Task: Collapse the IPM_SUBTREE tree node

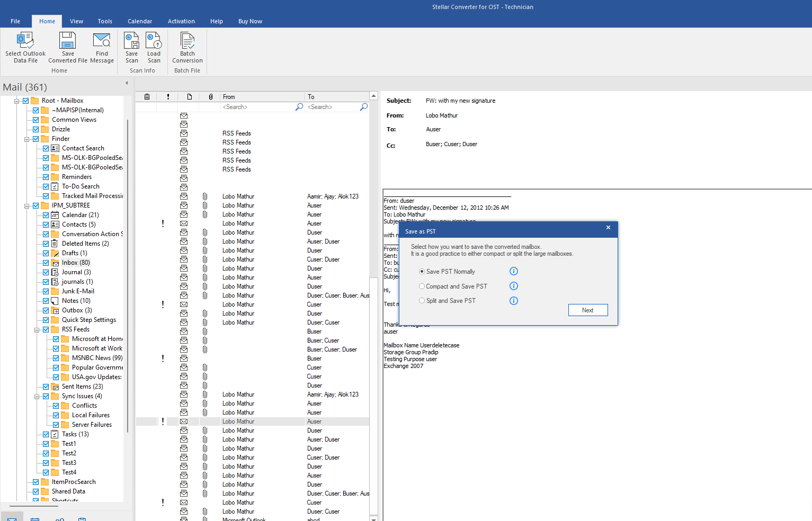Action: coord(26,205)
